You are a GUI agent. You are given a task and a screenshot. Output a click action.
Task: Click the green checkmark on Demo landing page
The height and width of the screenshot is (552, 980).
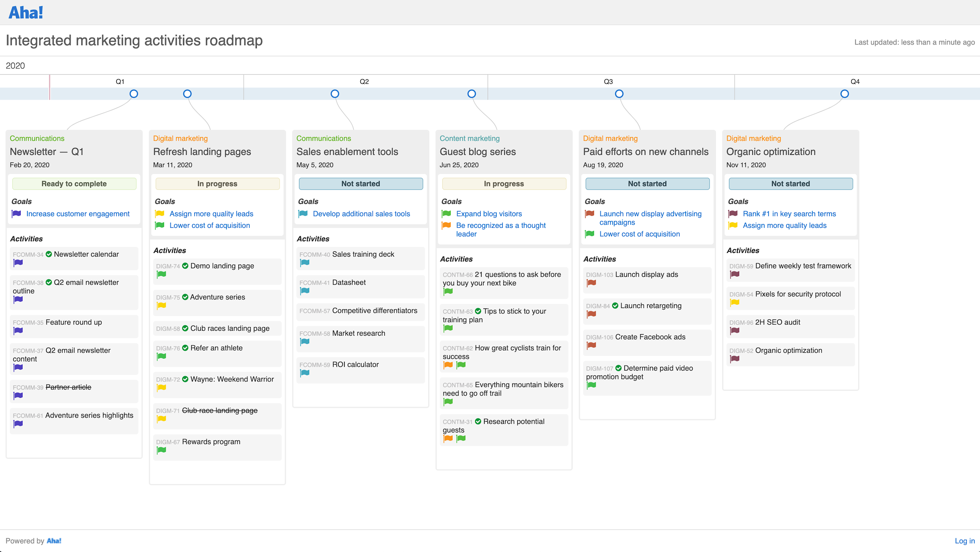click(185, 266)
